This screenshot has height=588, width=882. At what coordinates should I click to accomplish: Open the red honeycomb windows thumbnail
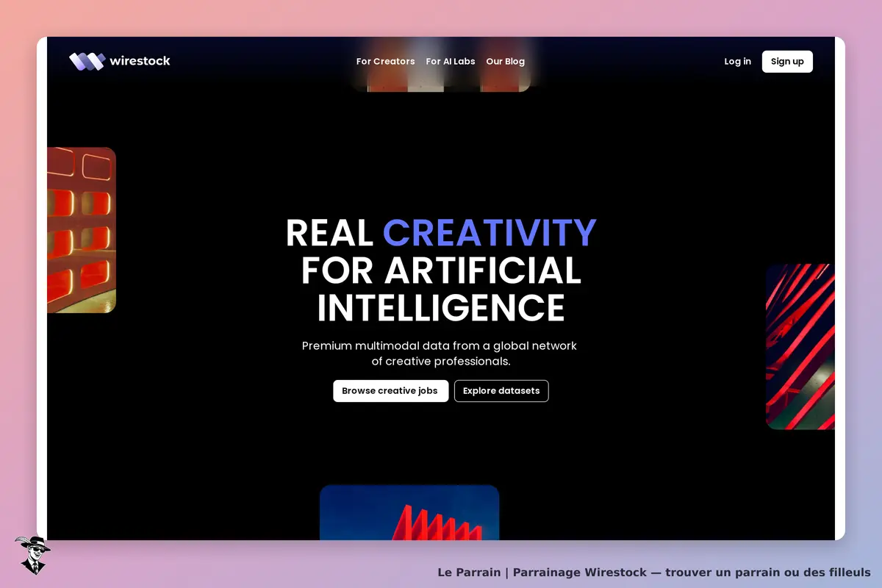tap(82, 230)
